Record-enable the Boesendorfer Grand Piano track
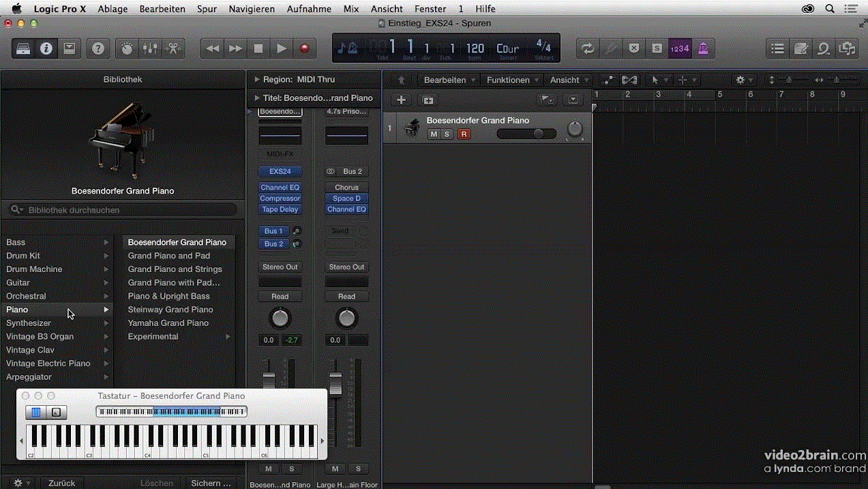This screenshot has width=868, height=489. (x=464, y=134)
